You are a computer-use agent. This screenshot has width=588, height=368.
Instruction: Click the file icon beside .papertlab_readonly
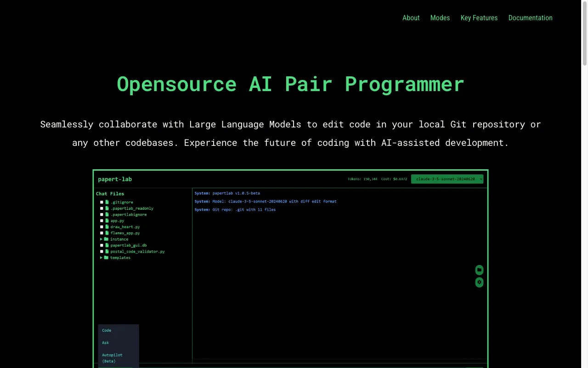pos(107,208)
